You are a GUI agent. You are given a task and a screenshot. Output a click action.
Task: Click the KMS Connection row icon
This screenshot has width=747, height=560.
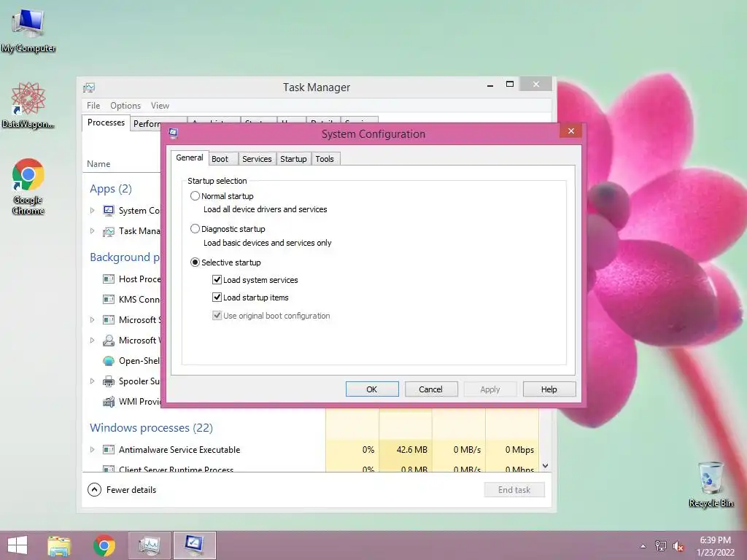point(109,300)
